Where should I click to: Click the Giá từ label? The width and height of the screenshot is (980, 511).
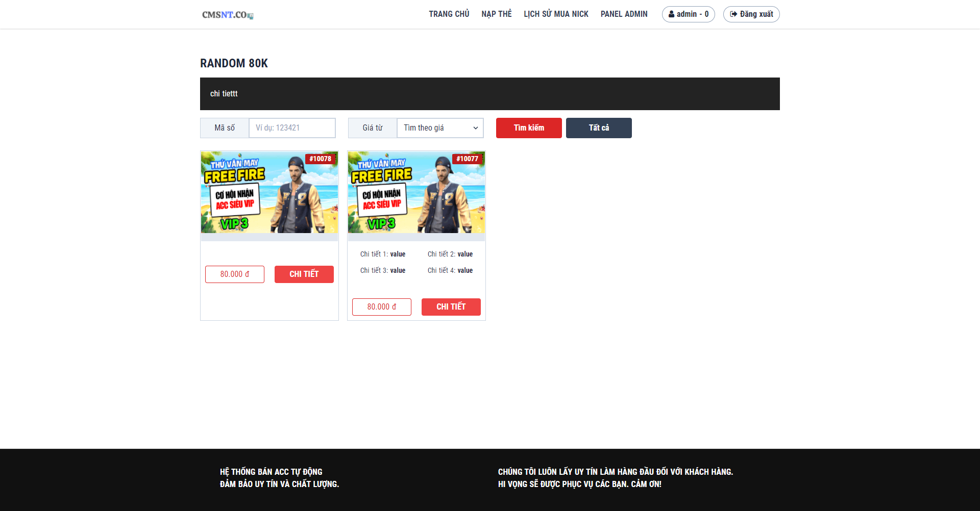click(x=373, y=128)
